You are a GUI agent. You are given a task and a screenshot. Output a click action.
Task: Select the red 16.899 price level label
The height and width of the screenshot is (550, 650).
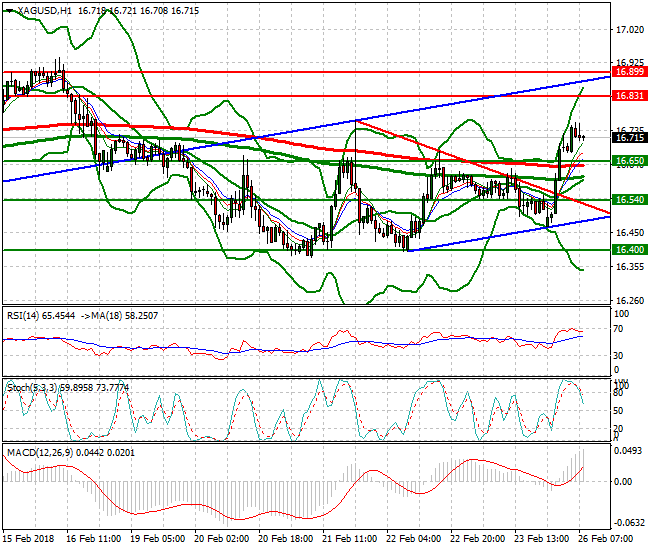pos(630,72)
